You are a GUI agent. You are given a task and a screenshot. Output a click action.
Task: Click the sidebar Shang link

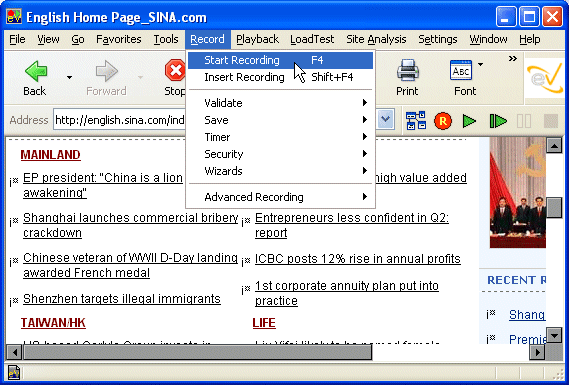coord(527,315)
